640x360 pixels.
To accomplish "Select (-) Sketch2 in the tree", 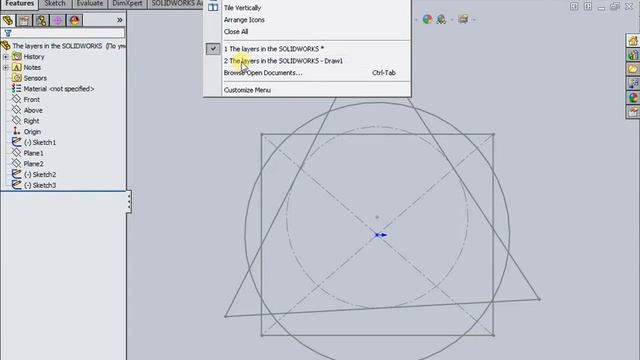I will point(40,174).
